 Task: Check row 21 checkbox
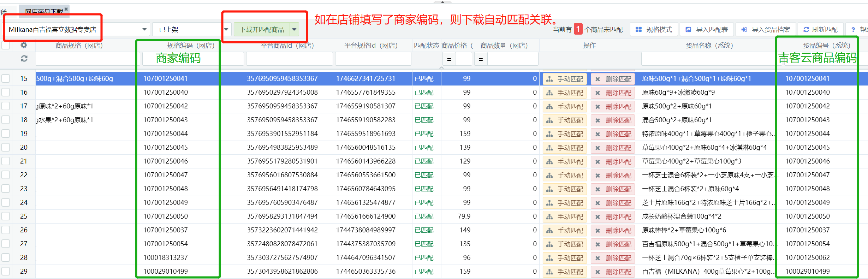[x=6, y=161]
